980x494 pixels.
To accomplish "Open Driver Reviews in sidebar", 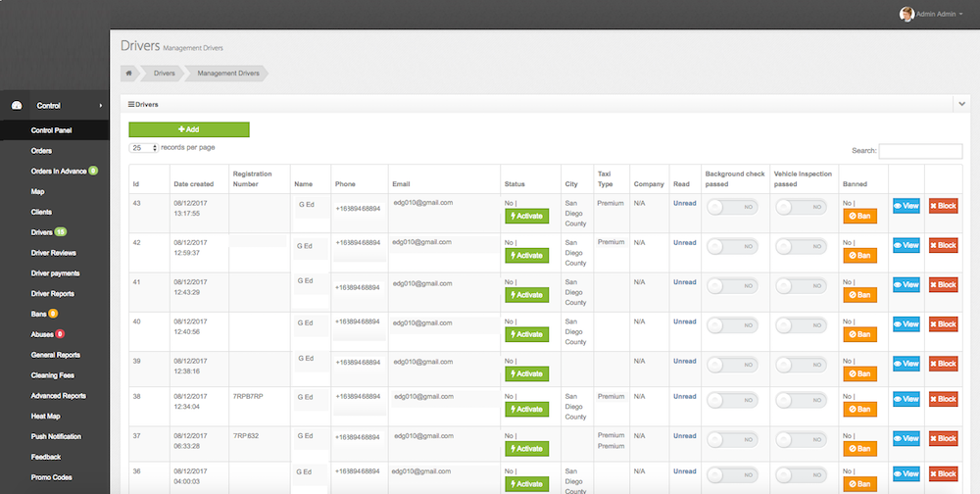I will click(53, 253).
